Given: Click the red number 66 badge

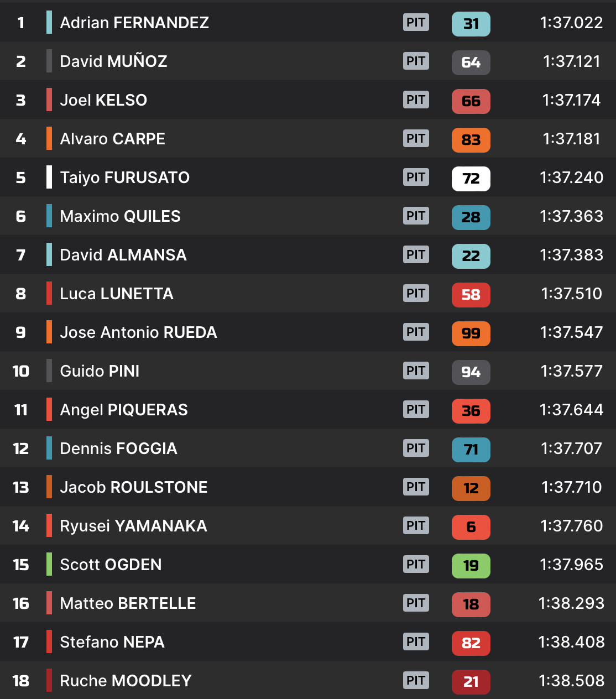Looking at the screenshot, I should tap(471, 101).
